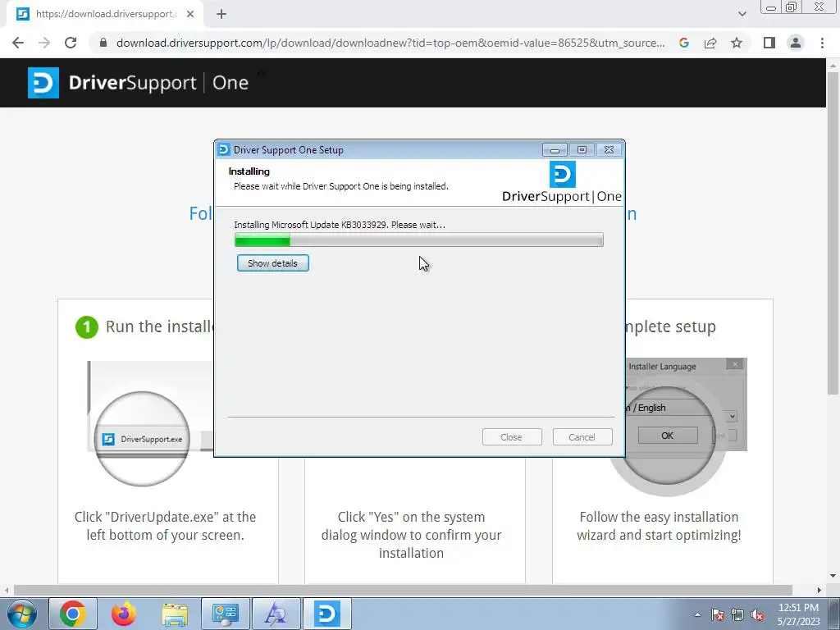
Task: Open Windows Explorer from the taskbar
Action: tap(175, 614)
